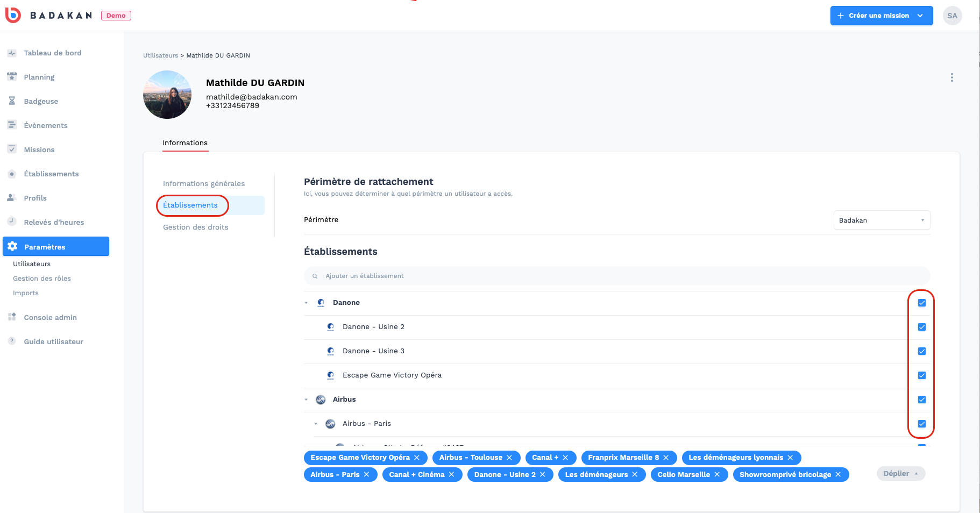This screenshot has width=980, height=513.
Task: Remove the Airbus - Toulouse tag
Action: tap(509, 458)
